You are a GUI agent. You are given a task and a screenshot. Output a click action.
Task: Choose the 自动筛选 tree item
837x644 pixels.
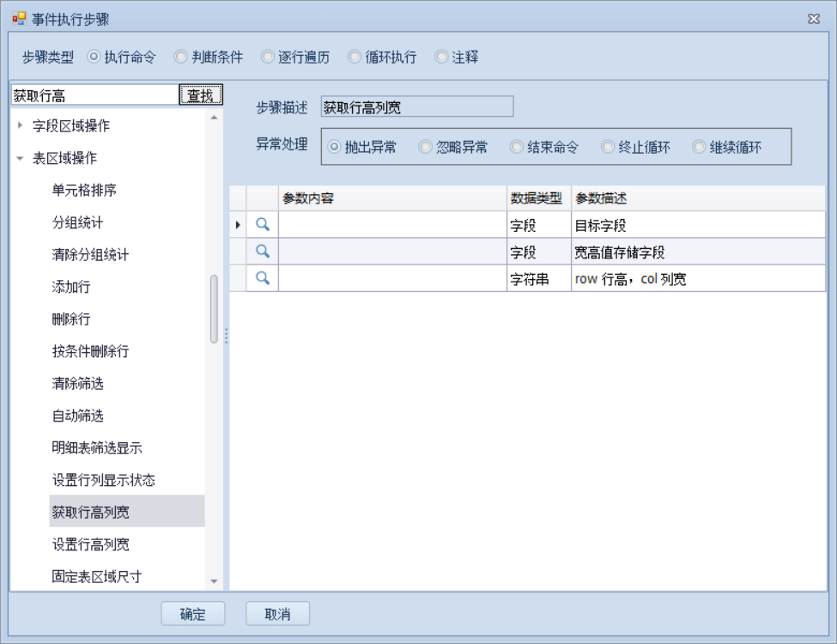[78, 416]
